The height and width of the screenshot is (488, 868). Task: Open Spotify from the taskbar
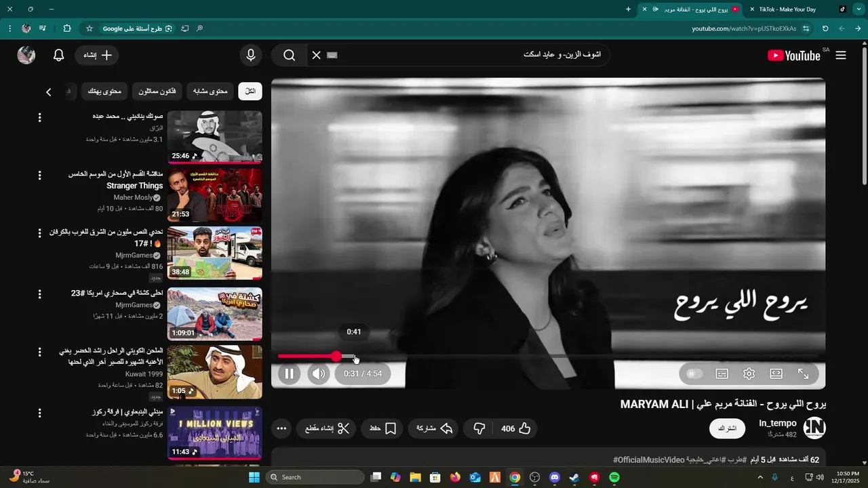(614, 477)
